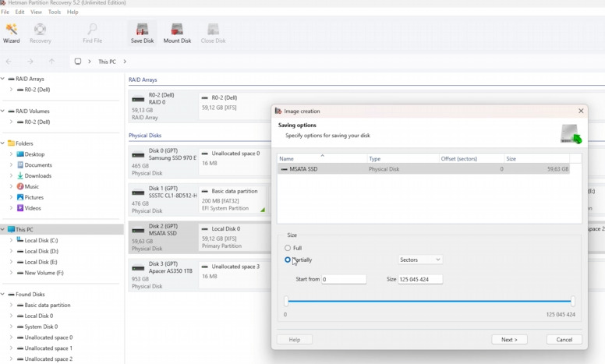
Task: Click the Close Disk toolbar icon
Action: pos(213,34)
